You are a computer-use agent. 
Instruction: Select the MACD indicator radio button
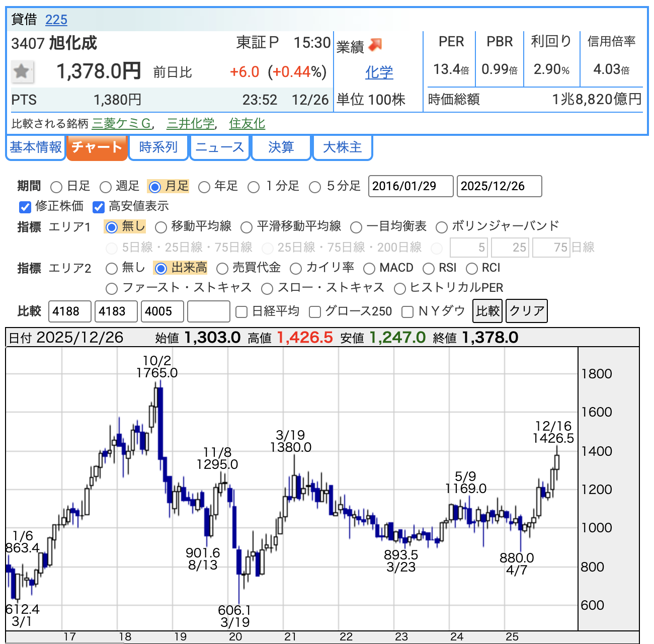[x=369, y=269]
